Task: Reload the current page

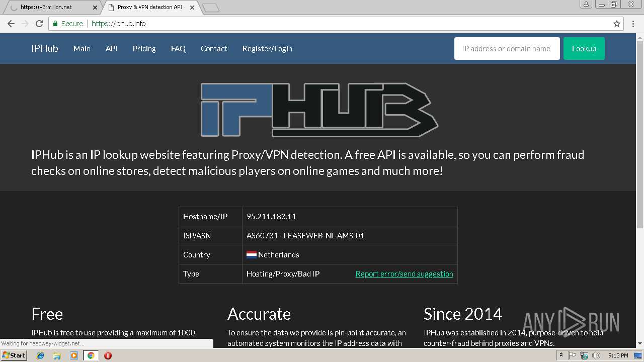Action: [x=39, y=24]
